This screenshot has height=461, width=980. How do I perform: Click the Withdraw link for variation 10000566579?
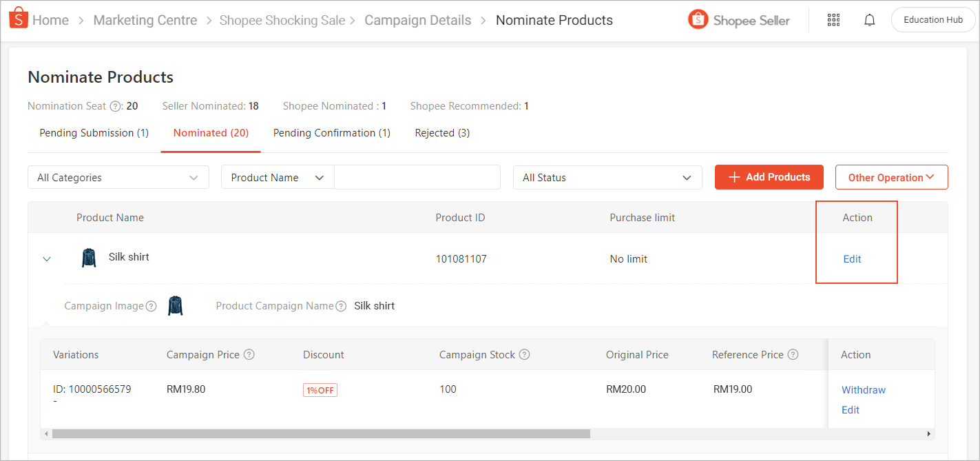click(x=863, y=389)
